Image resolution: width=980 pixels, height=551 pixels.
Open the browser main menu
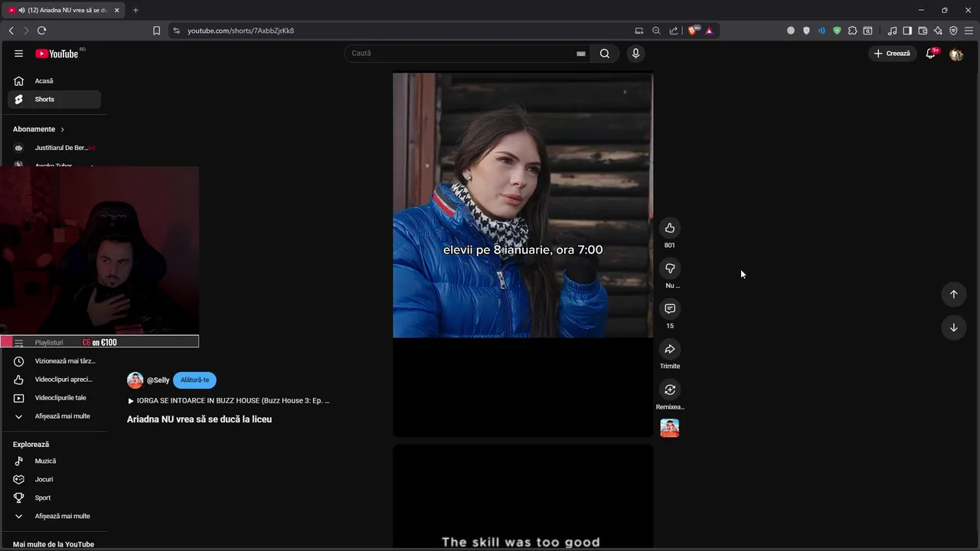[x=969, y=31]
